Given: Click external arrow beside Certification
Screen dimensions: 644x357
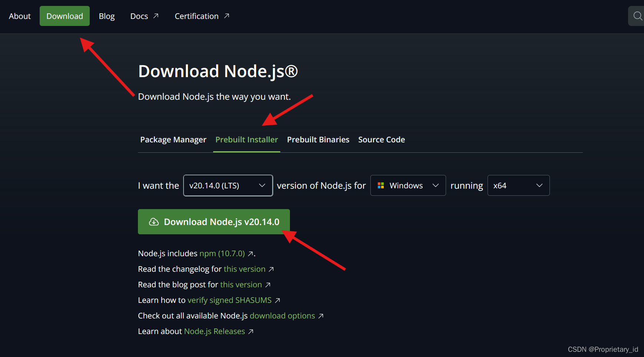Looking at the screenshot, I should coord(227,16).
